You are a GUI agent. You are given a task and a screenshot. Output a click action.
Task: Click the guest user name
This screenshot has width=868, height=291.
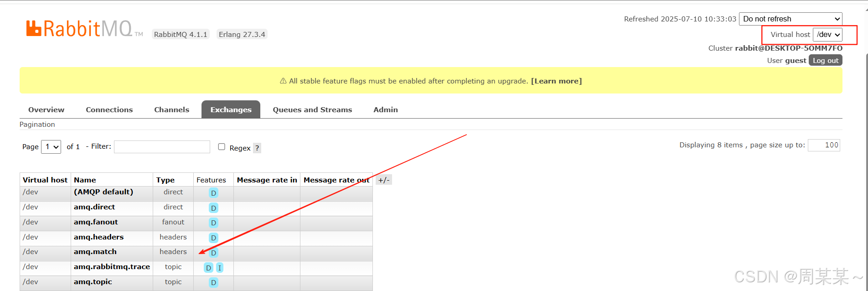click(796, 61)
